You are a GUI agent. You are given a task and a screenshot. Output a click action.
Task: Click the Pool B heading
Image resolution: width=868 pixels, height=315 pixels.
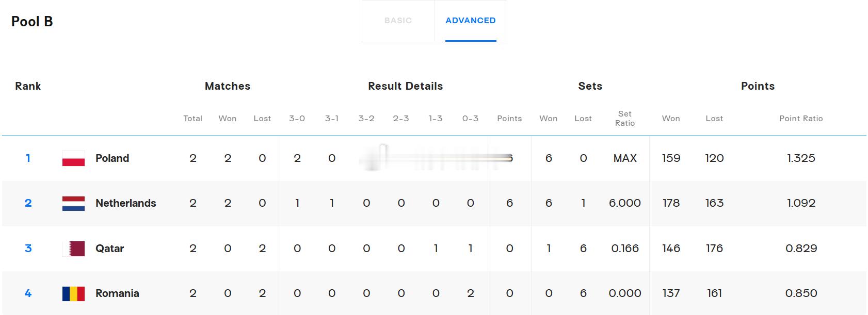[x=32, y=21]
